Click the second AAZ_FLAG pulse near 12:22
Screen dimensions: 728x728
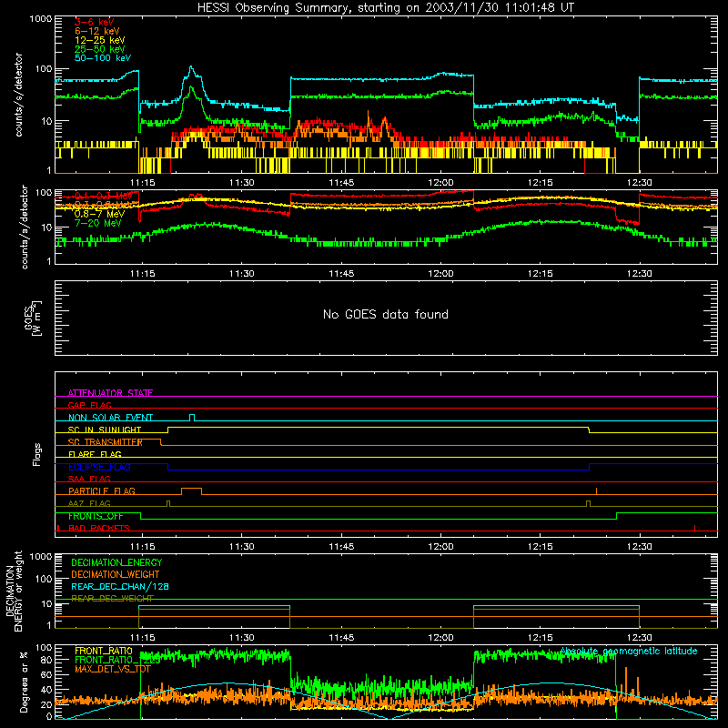[x=588, y=503]
